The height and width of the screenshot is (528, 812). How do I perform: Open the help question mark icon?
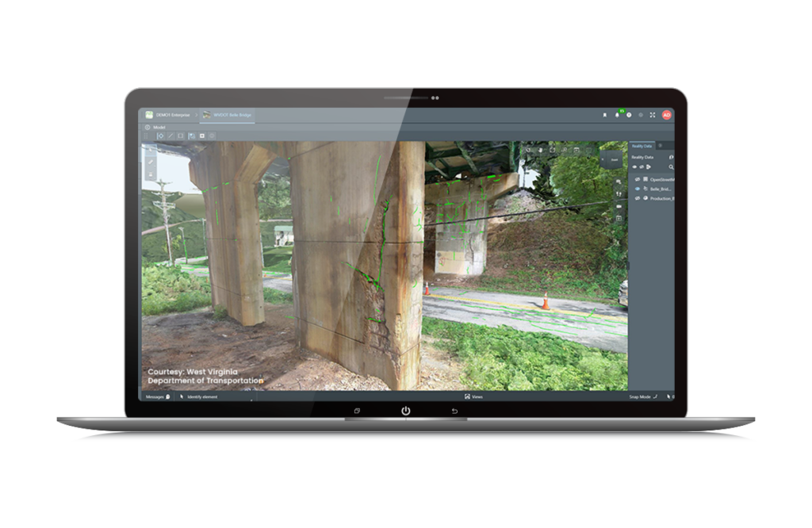[x=629, y=115]
